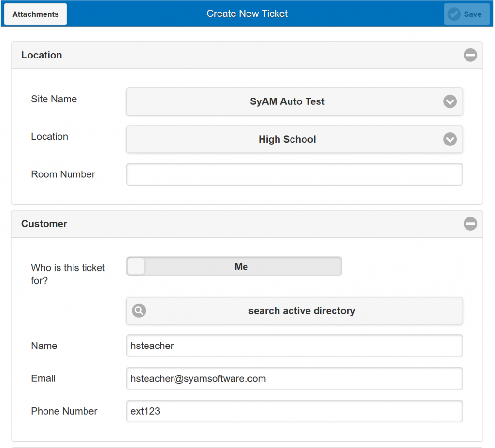Click the Phone Number field with ext123

(x=294, y=411)
